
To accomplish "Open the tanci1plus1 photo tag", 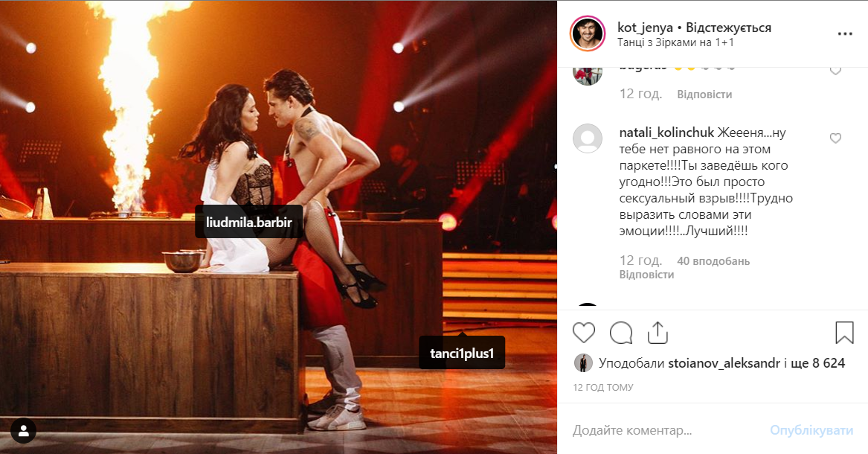I will pyautogui.click(x=462, y=353).
